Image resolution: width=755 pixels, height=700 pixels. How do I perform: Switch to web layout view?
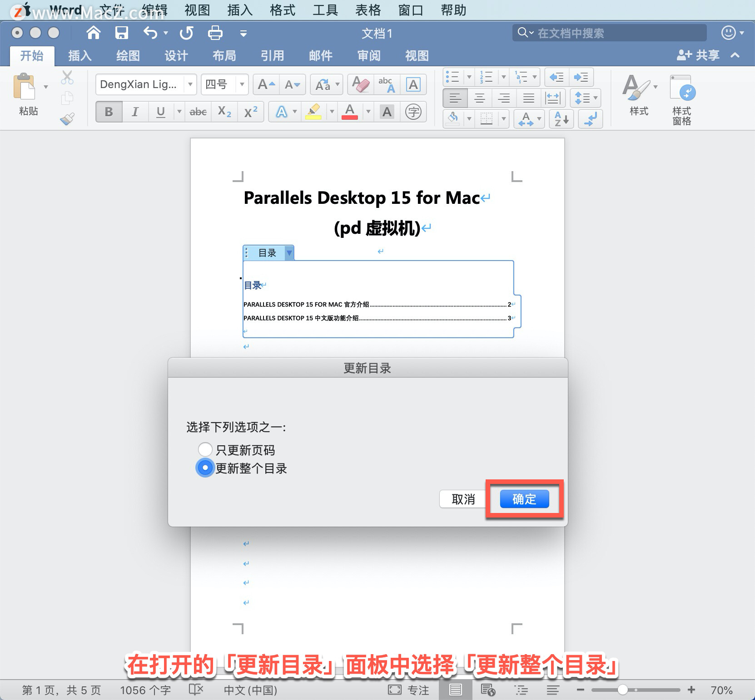tap(488, 690)
